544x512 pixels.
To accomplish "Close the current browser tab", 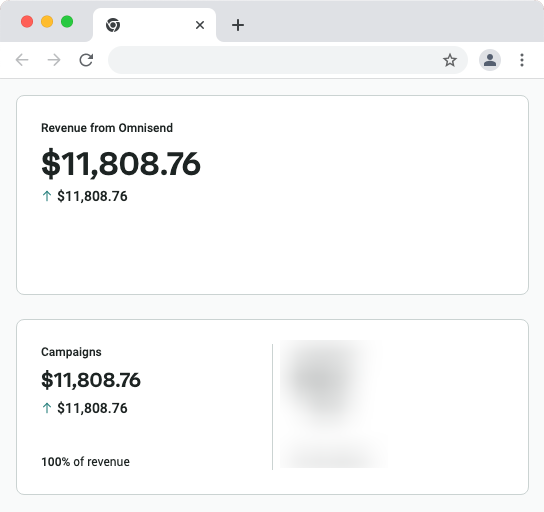I will (200, 25).
